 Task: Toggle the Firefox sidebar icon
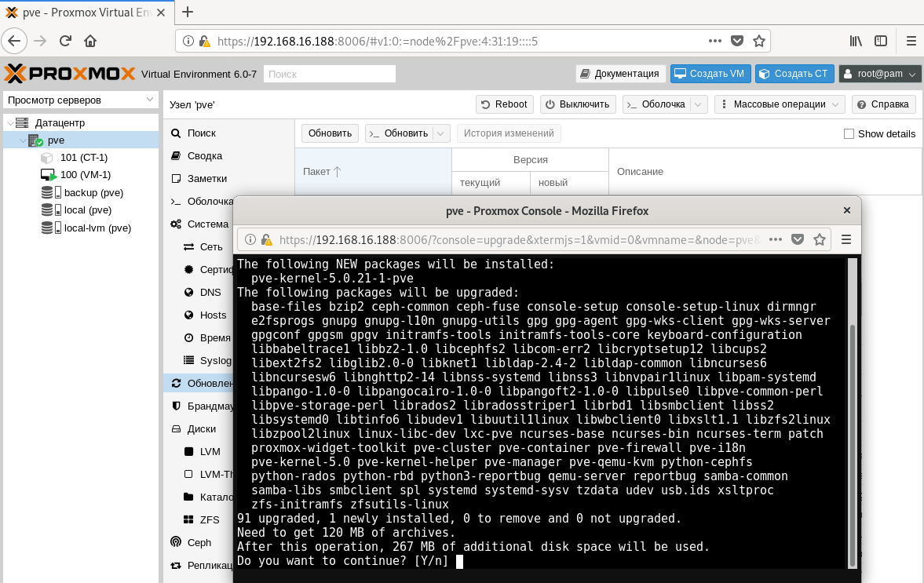(x=881, y=41)
